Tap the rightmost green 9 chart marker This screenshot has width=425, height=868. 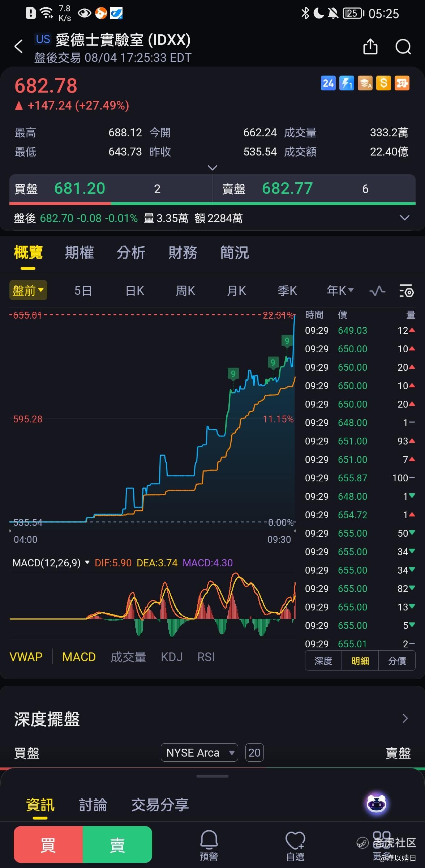coord(287,341)
